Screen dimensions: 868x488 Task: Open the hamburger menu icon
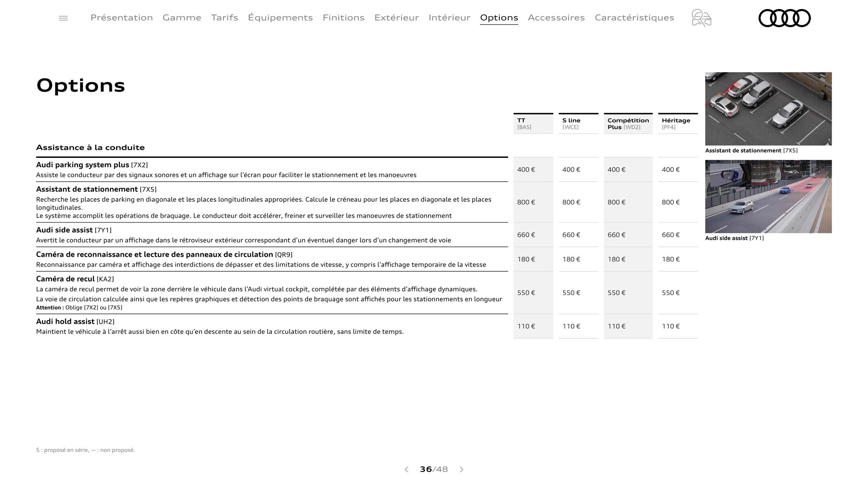63,18
